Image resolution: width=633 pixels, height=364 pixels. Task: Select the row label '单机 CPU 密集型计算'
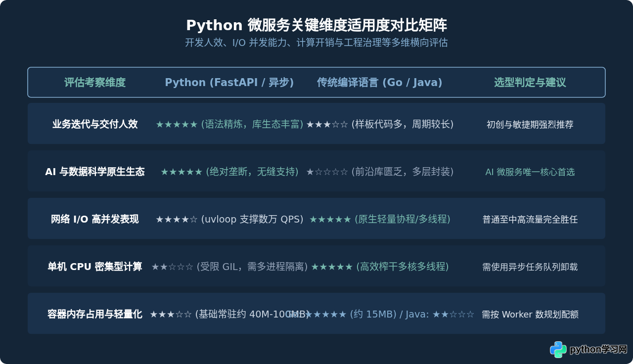point(95,267)
